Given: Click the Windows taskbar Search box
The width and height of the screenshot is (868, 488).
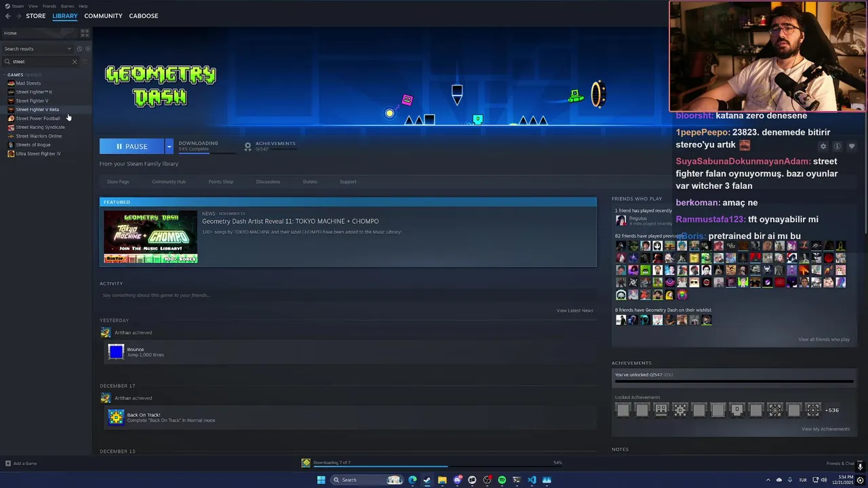Looking at the screenshot, I should (x=366, y=480).
